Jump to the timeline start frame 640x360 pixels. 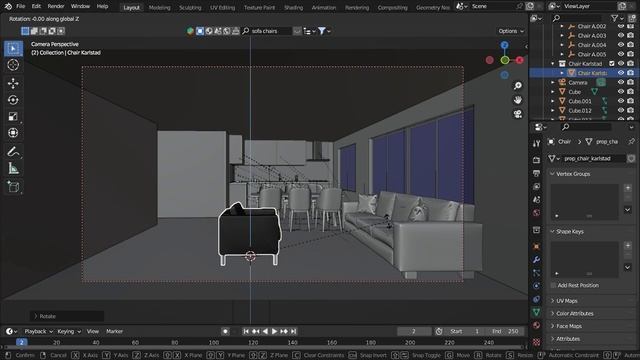pyautogui.click(x=246, y=331)
